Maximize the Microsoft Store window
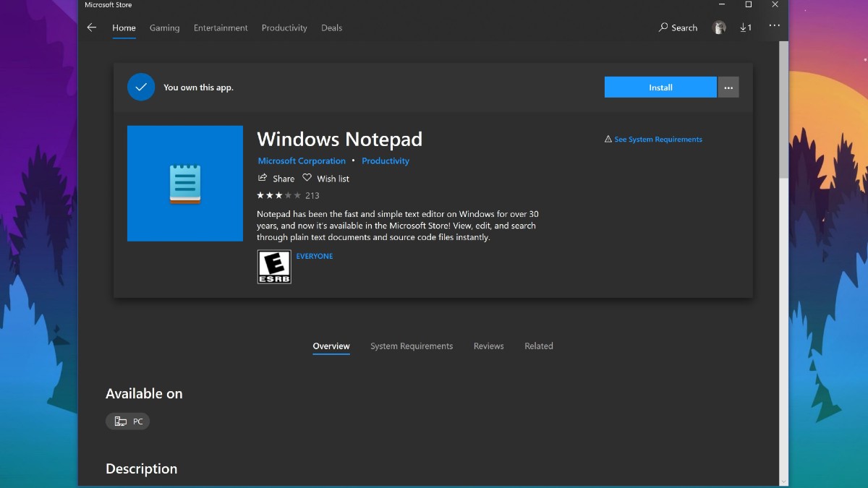 click(749, 4)
